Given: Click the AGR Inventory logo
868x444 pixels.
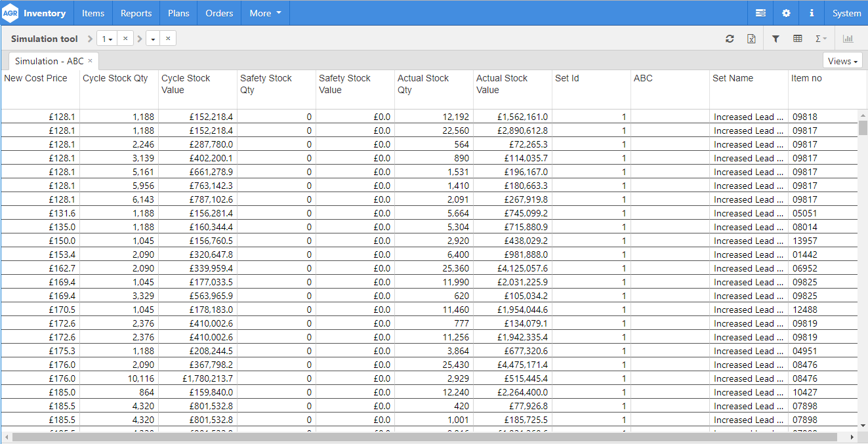Looking at the screenshot, I should [x=35, y=13].
